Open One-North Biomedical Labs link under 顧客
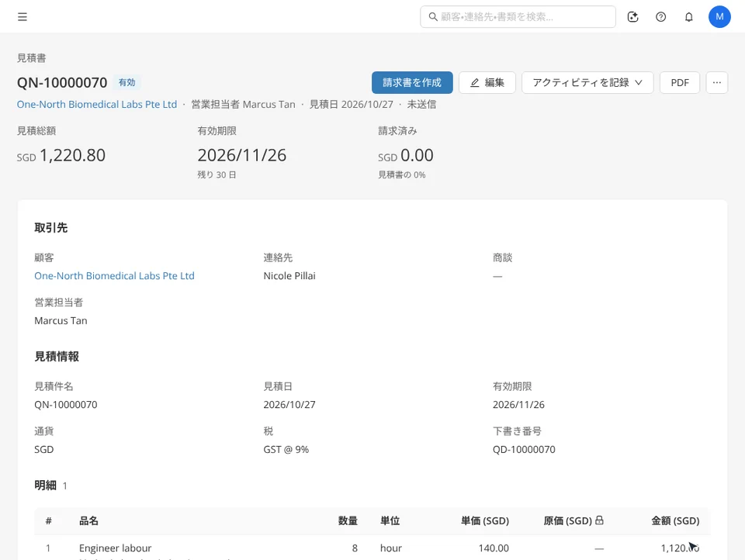This screenshot has width=745, height=560. point(115,276)
